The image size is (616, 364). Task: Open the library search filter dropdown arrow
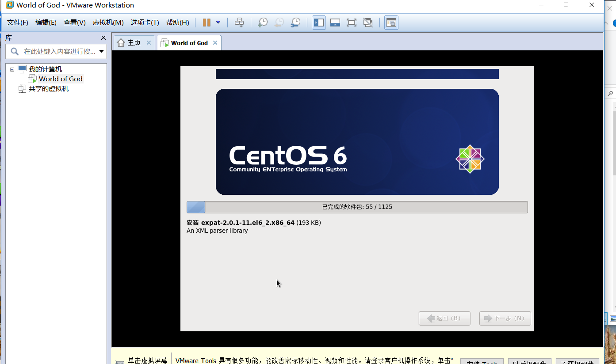102,51
